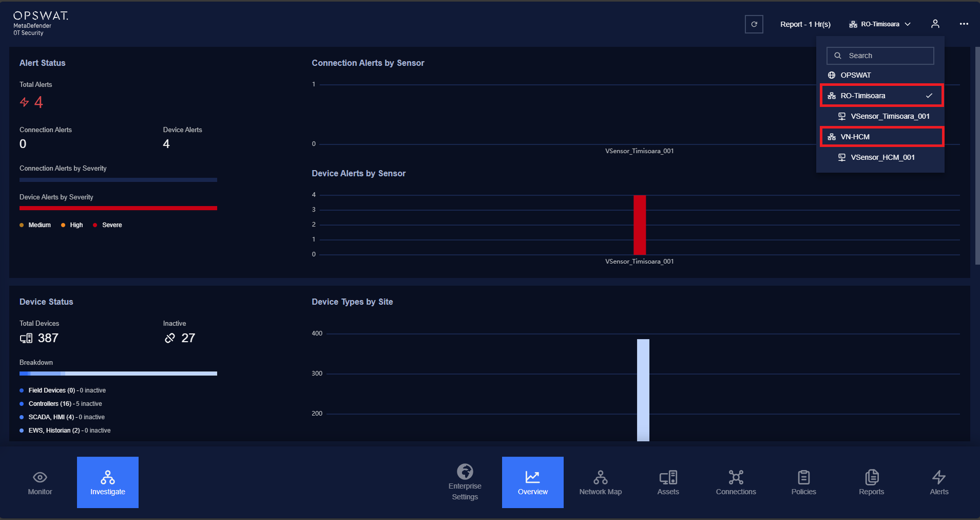Open the three-dot more options menu
This screenshot has height=520, width=980.
(964, 24)
